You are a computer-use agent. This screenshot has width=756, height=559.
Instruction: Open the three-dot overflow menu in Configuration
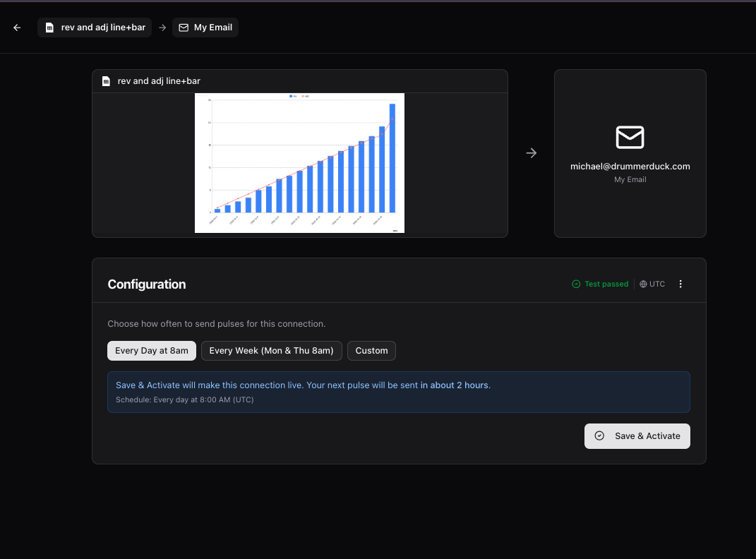click(x=680, y=284)
